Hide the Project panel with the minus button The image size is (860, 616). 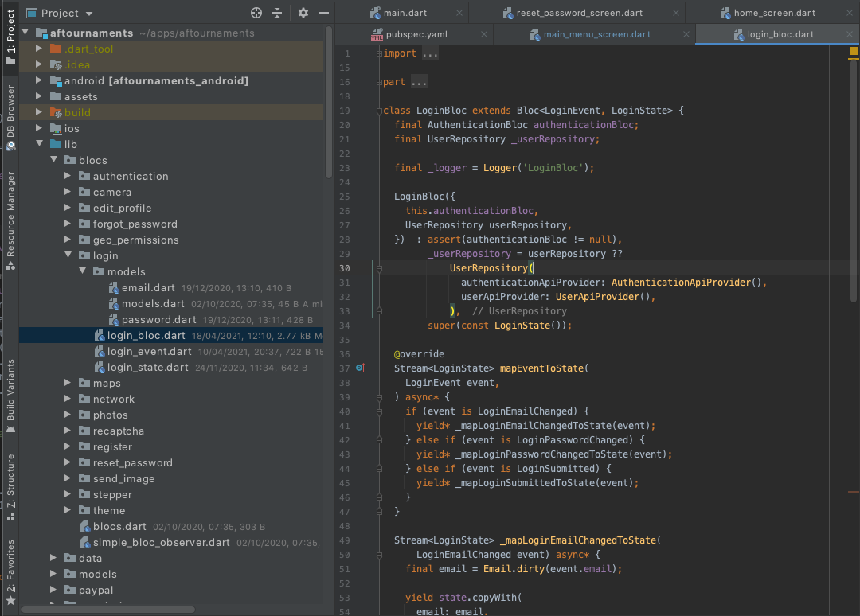pos(323,13)
